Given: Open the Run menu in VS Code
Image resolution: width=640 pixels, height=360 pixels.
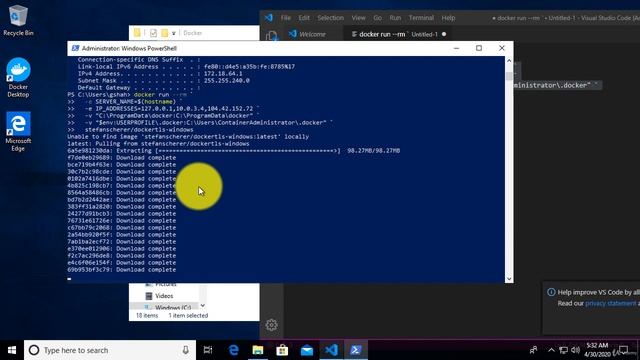Looking at the screenshot, I should 395,18.
